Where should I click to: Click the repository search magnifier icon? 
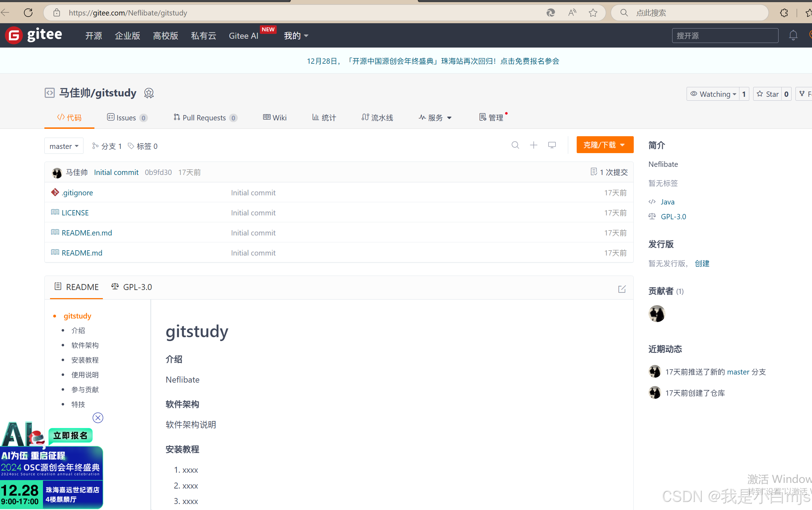[x=515, y=145]
